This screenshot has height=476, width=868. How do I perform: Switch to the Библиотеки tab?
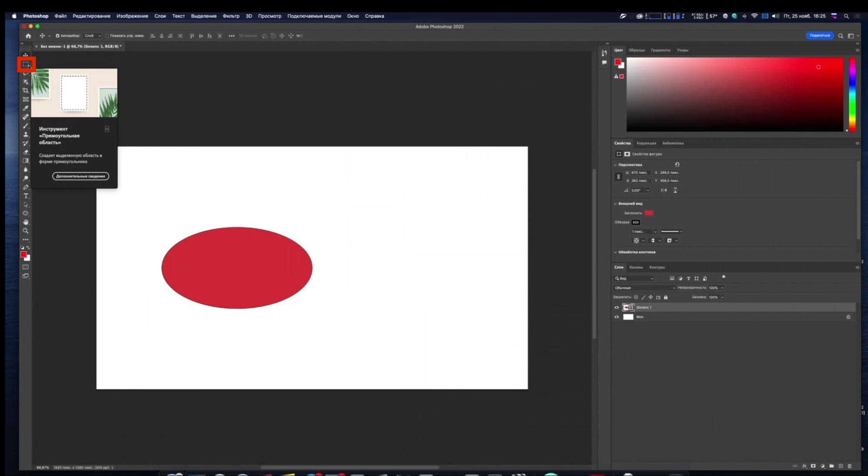(673, 143)
